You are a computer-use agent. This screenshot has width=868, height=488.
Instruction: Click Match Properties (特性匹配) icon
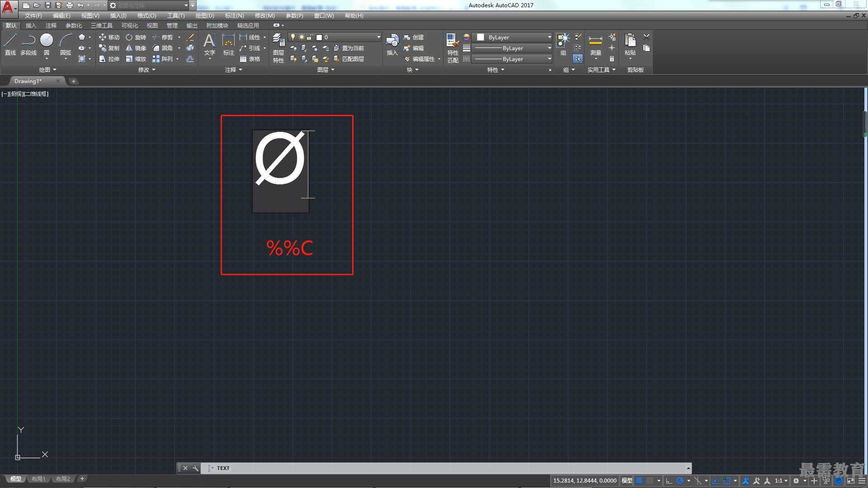(453, 48)
